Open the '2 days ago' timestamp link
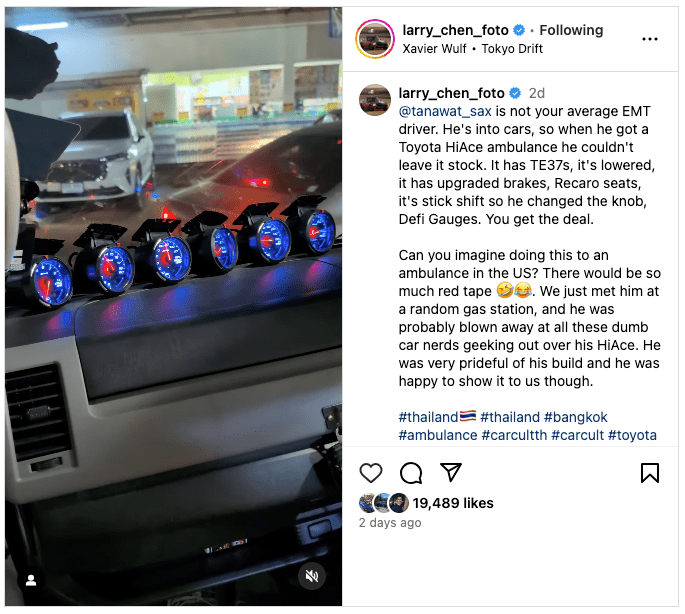 (x=390, y=523)
